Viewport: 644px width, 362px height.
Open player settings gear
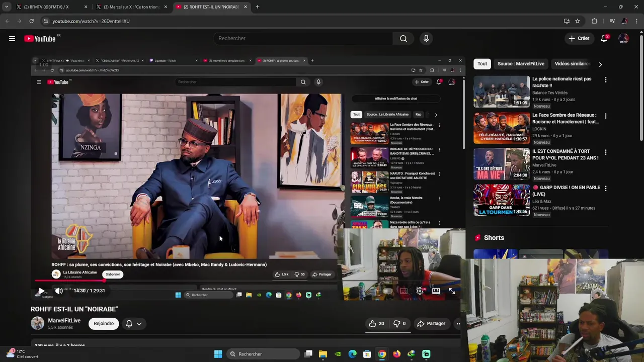tap(420, 291)
